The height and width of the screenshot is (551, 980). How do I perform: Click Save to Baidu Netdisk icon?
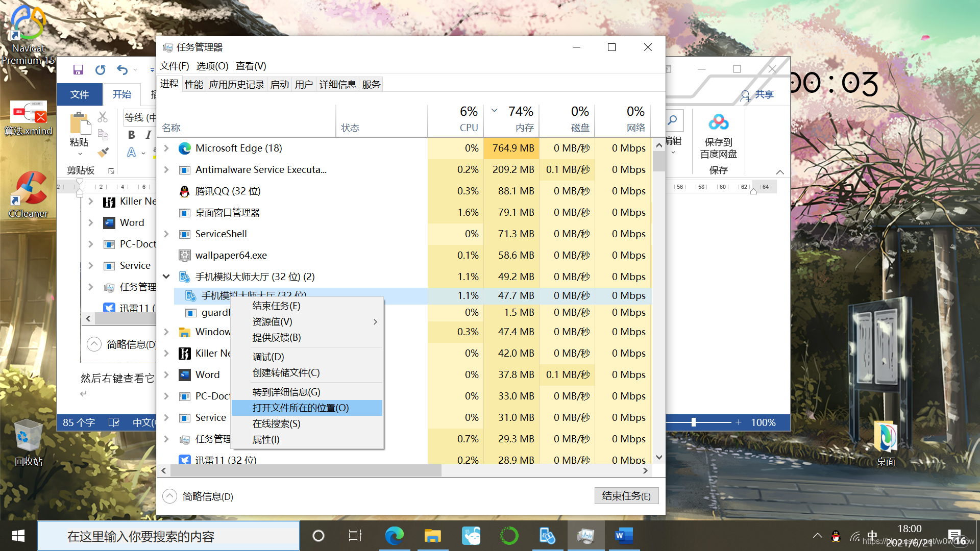pos(718,123)
